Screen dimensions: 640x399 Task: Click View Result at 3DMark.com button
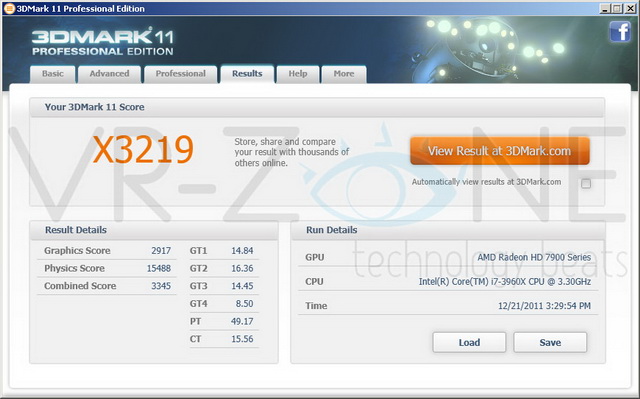click(x=500, y=151)
